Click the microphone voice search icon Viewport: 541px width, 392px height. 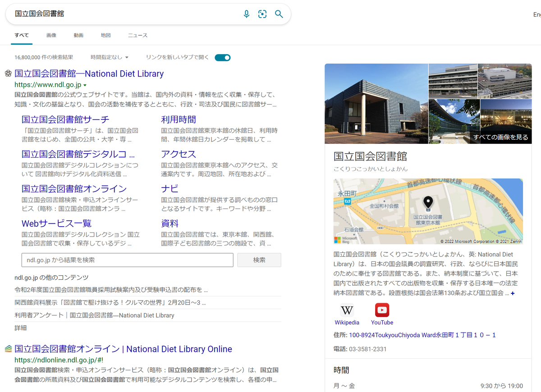click(246, 14)
